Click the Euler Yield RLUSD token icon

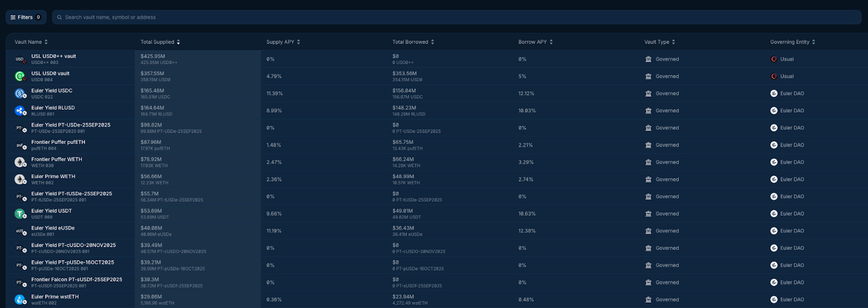click(x=20, y=111)
